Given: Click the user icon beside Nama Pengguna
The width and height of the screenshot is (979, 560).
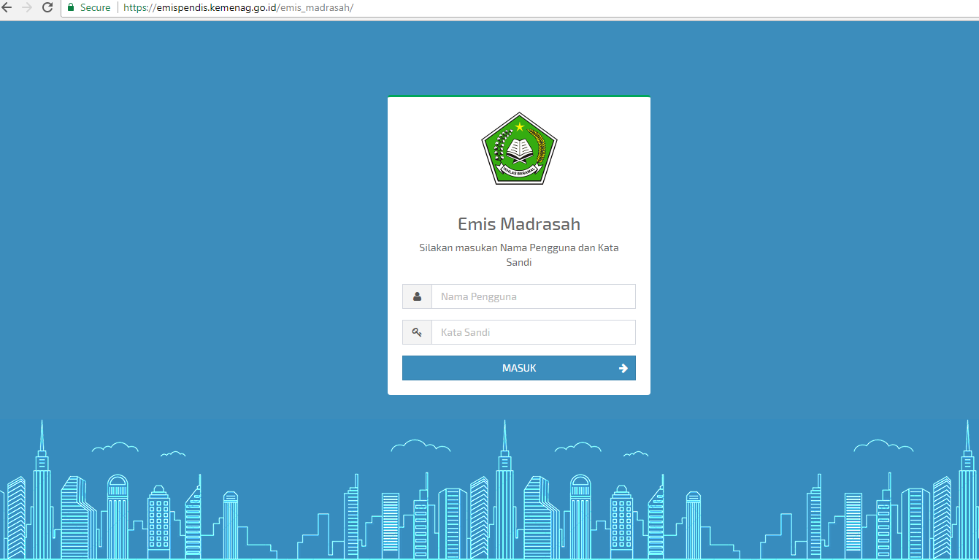Looking at the screenshot, I should pos(417,296).
